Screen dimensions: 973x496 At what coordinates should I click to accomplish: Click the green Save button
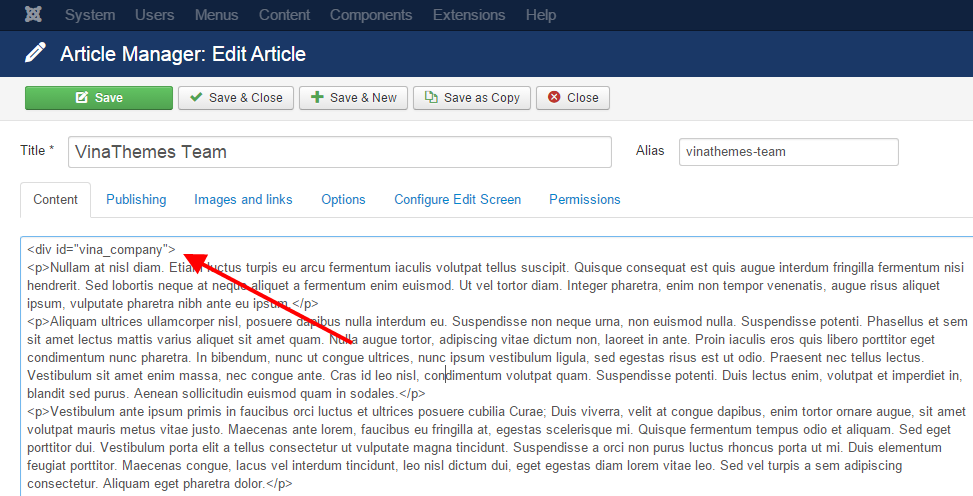click(x=99, y=98)
